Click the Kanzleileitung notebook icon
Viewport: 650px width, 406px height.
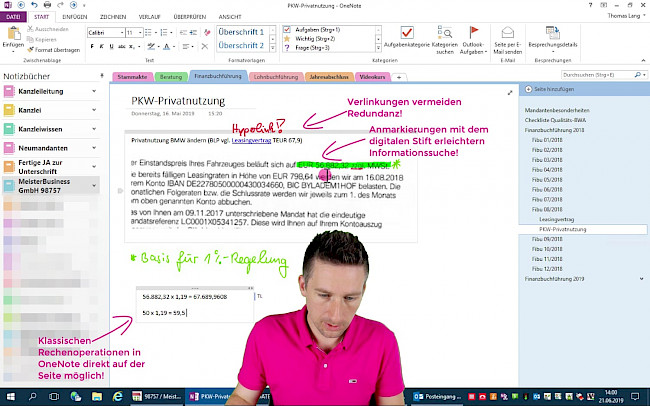(x=8, y=92)
